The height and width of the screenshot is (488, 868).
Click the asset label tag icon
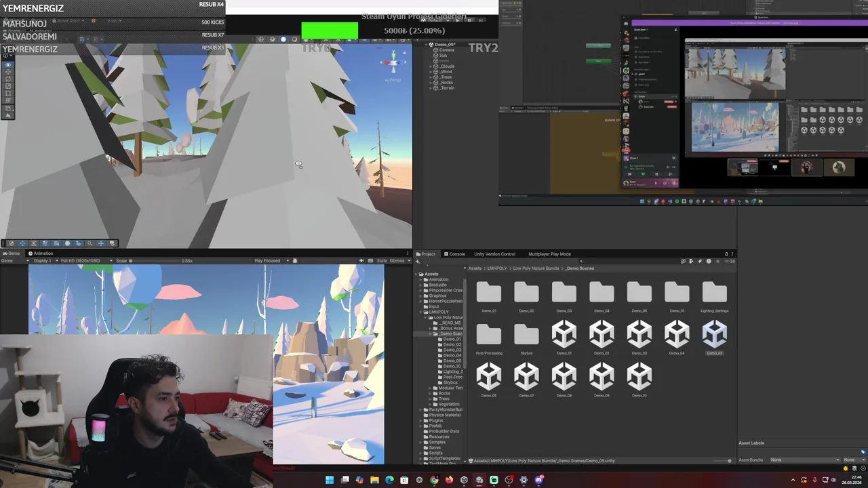point(863,452)
